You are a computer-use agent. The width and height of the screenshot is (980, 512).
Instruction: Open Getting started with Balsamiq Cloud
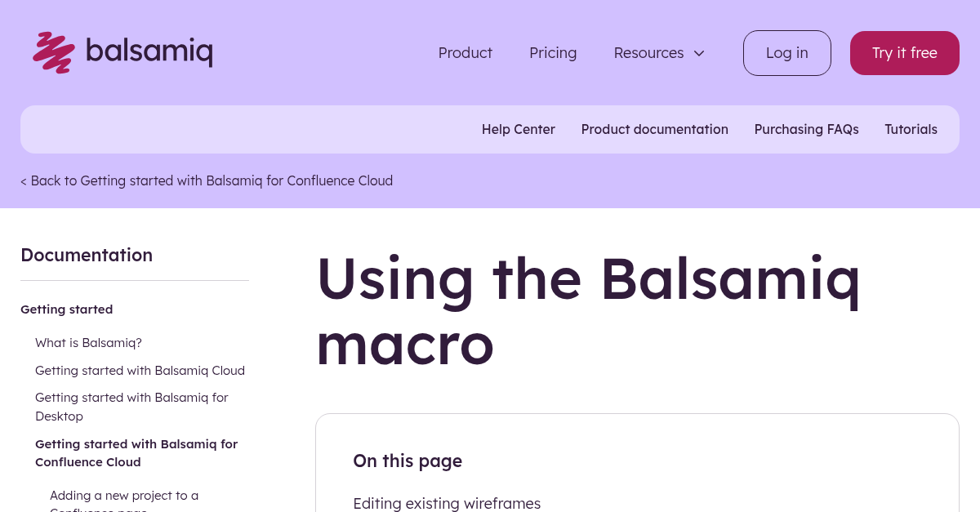coord(140,370)
